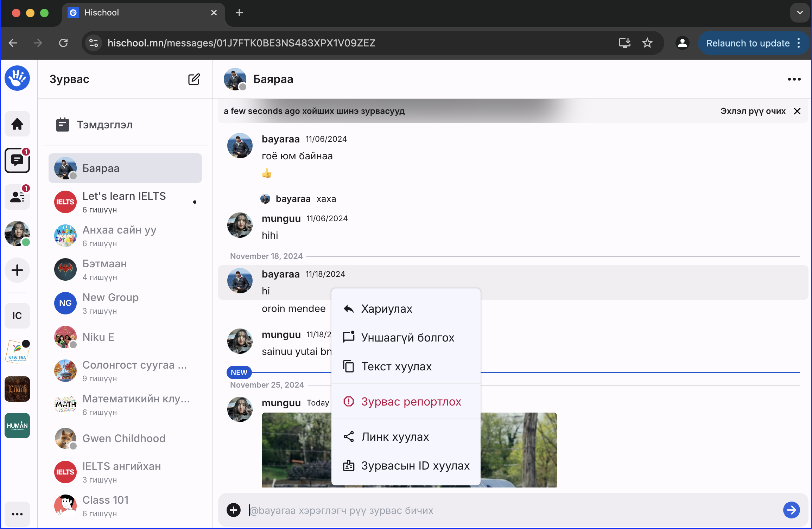The image size is (812, 529).
Task: Open the Тэмдэглэл notes item
Action: click(x=105, y=125)
